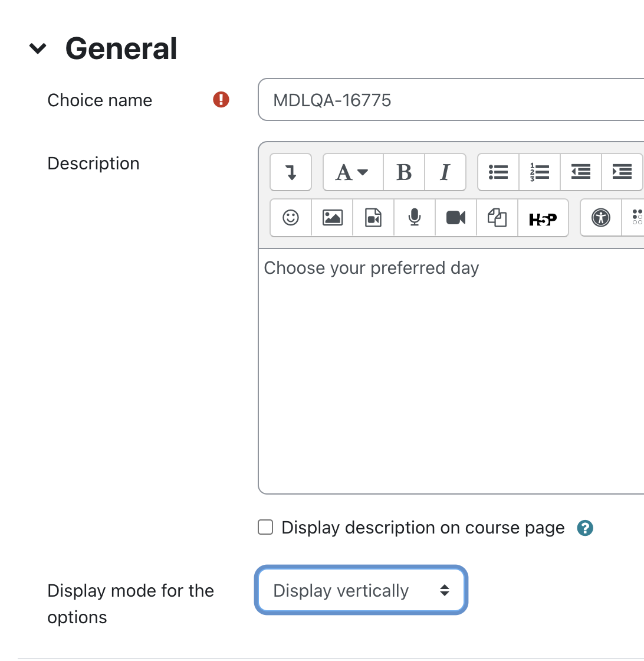Enable Display description on course page

[265, 528]
